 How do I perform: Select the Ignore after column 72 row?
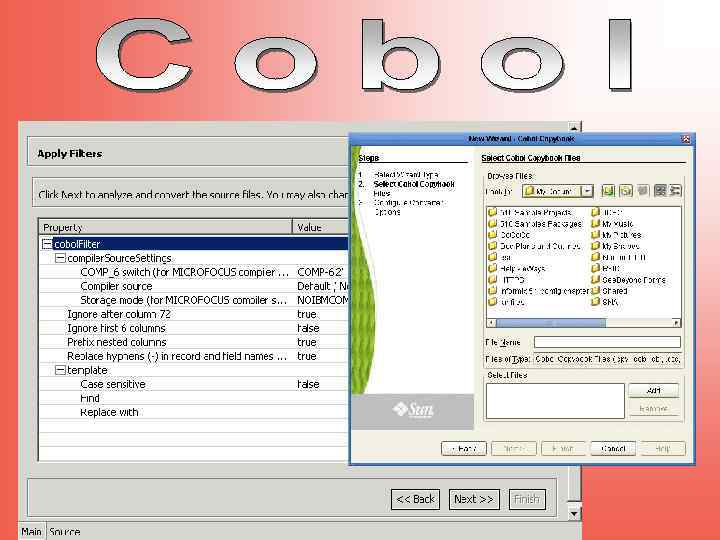coord(194,314)
